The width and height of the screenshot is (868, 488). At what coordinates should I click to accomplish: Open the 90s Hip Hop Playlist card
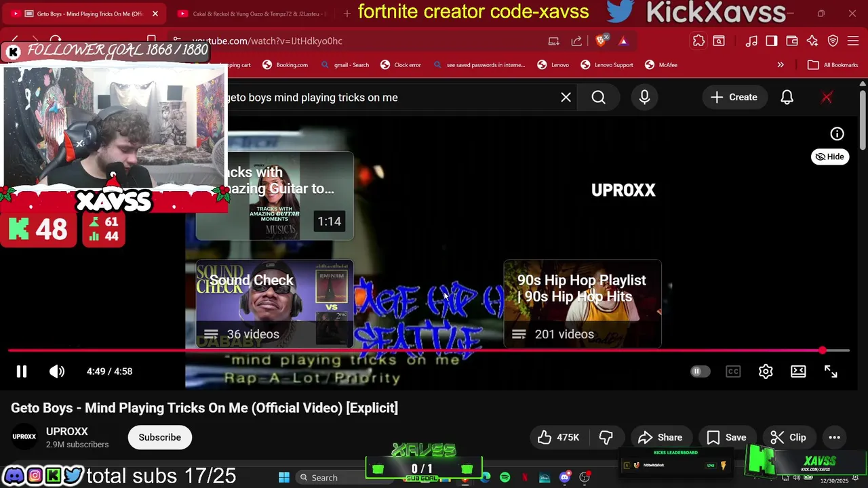pyautogui.click(x=583, y=304)
